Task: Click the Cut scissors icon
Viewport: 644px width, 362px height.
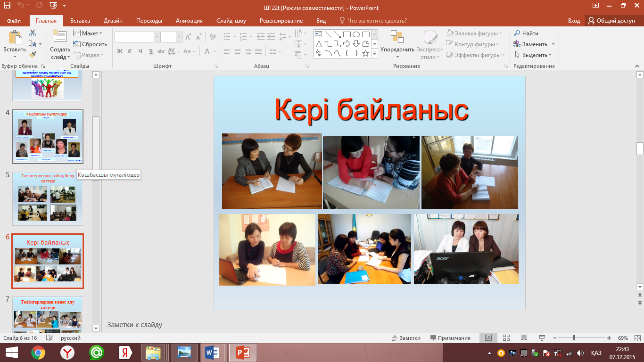Action: (x=33, y=33)
